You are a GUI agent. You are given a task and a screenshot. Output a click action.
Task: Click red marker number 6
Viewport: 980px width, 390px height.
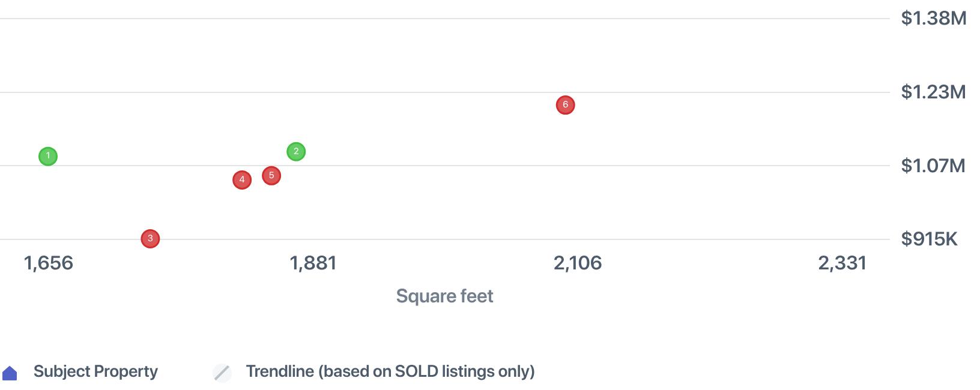coord(565,105)
